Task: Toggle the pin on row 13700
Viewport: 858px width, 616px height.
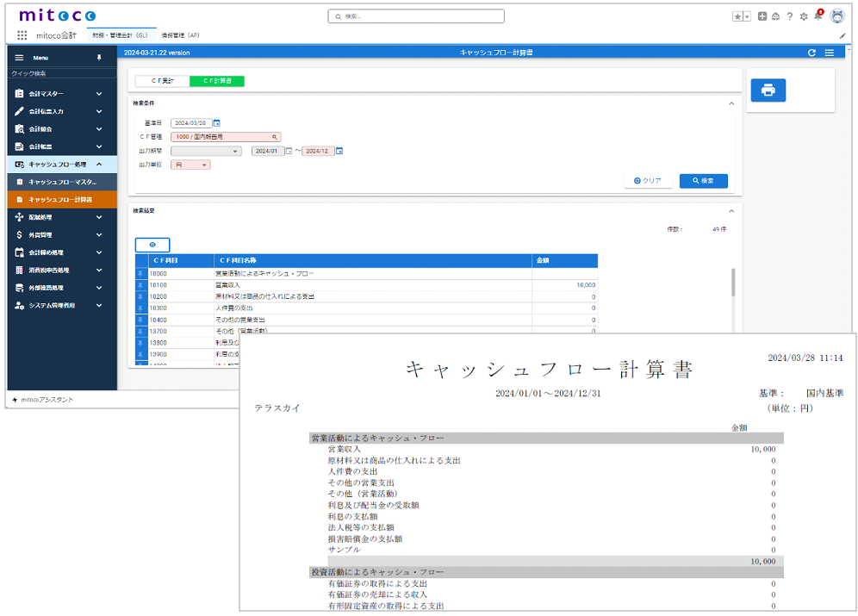Action: [x=140, y=331]
